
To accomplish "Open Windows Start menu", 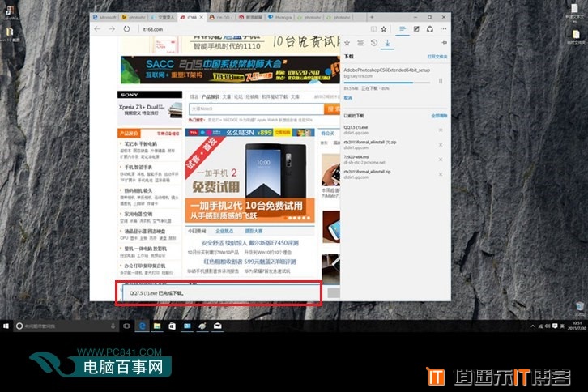I will point(6,326).
